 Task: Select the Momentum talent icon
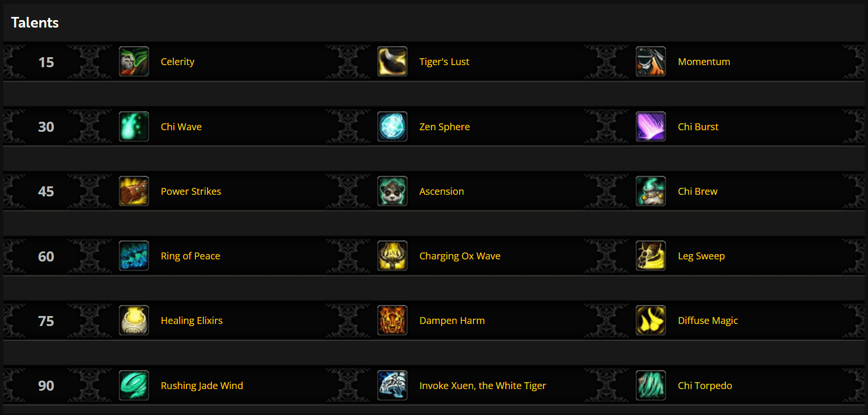point(650,61)
